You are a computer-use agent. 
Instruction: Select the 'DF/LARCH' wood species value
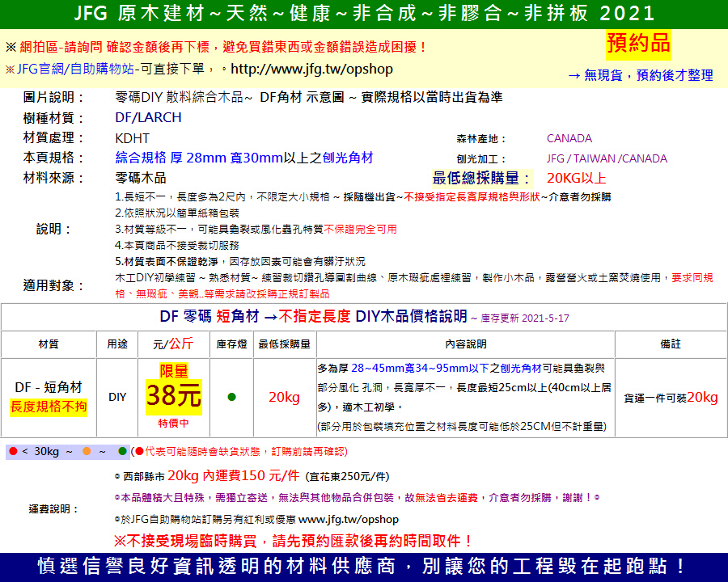pos(148,117)
